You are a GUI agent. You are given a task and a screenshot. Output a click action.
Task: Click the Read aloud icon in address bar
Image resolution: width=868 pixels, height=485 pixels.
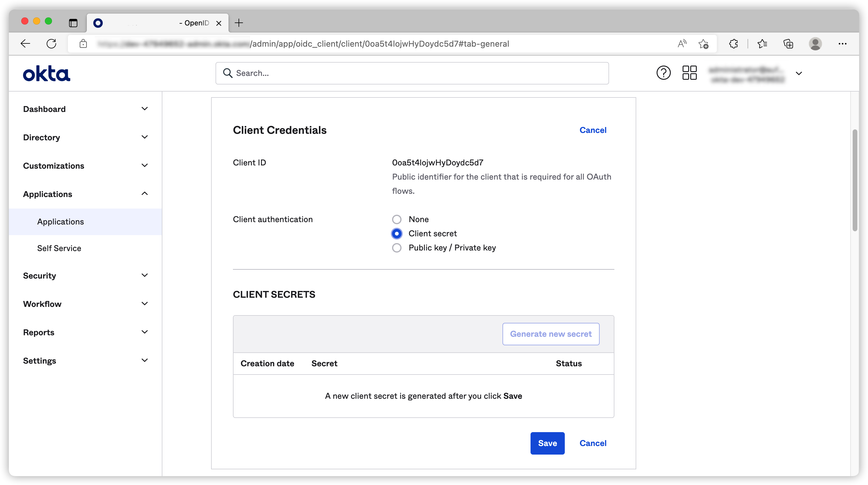pyautogui.click(x=682, y=44)
